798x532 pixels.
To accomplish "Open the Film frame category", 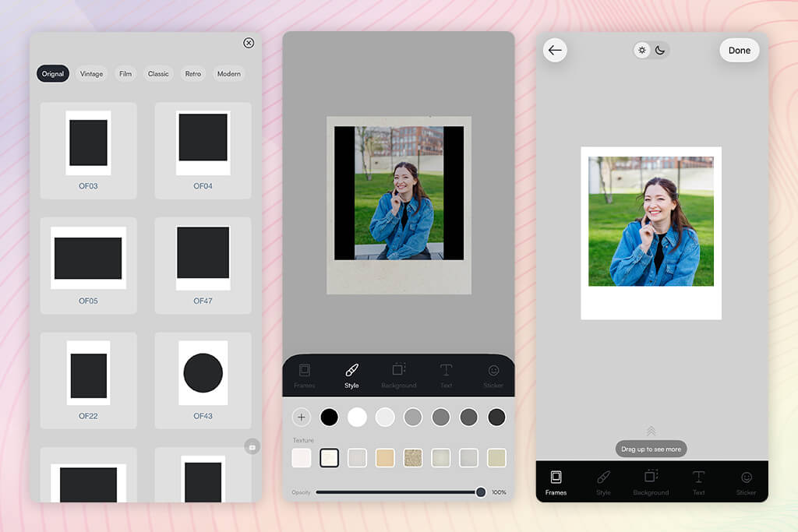I will tap(125, 74).
